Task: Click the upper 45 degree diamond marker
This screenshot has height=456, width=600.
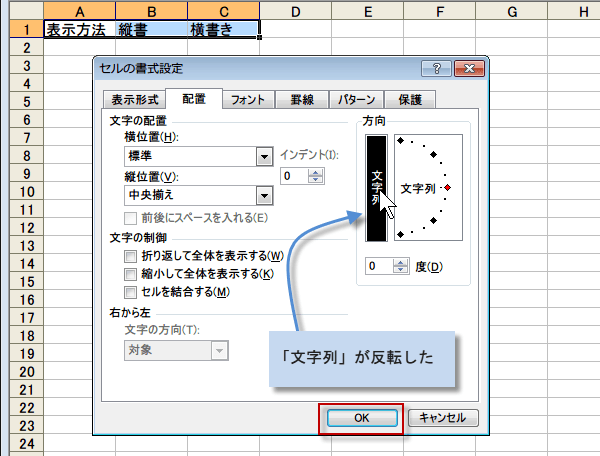Action: [x=433, y=155]
